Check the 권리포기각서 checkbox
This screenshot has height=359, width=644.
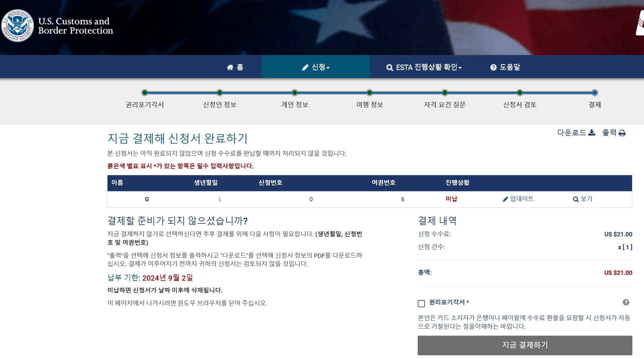(x=421, y=304)
